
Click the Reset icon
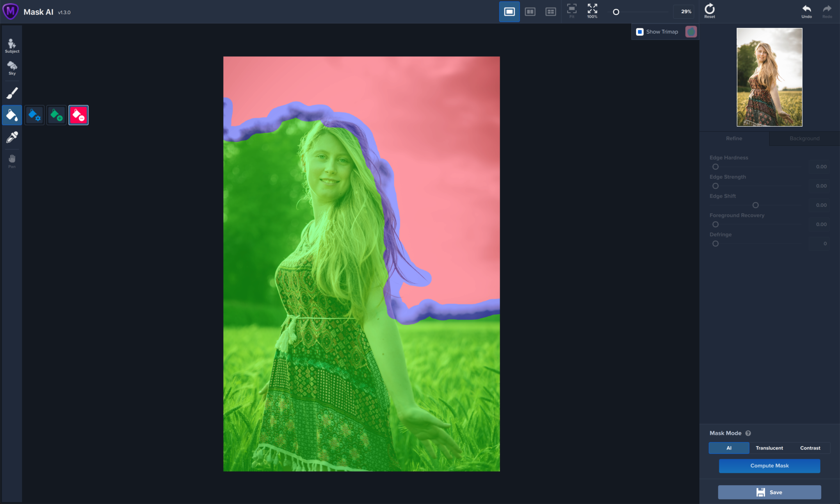coord(710,11)
